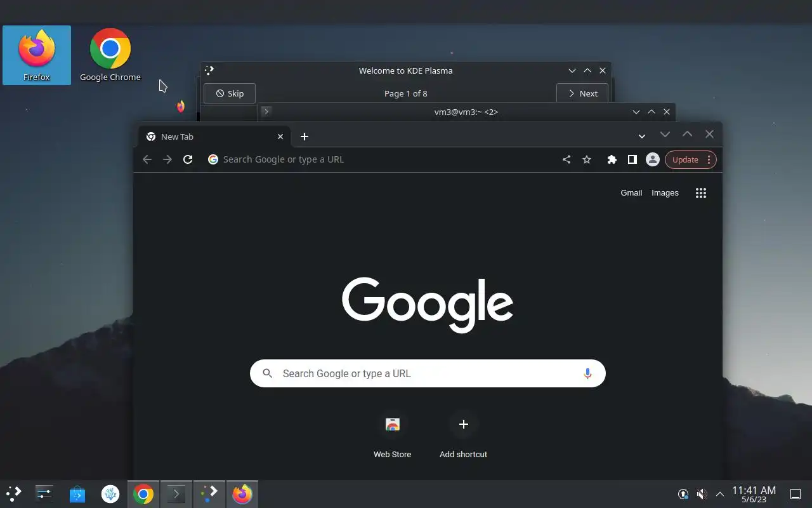
Task: Start voice search with microphone
Action: pyautogui.click(x=587, y=373)
